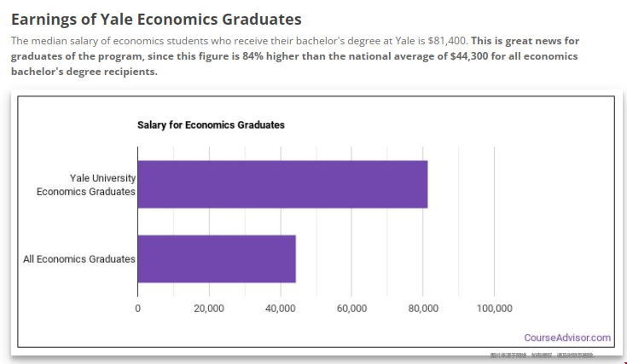Click the 60,000 axis tick label

pos(351,308)
